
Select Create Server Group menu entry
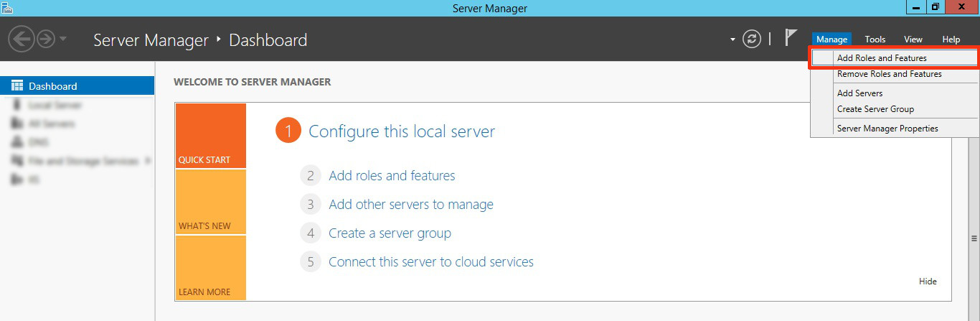[894, 109]
